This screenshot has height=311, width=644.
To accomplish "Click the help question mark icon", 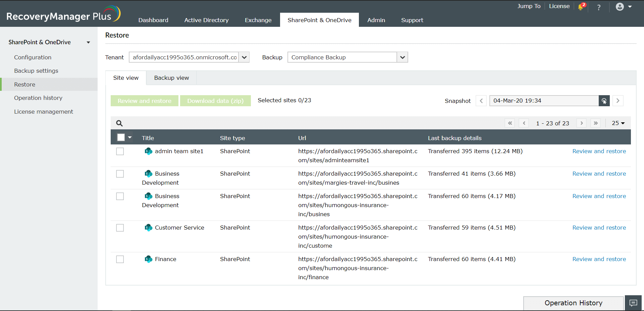I will [599, 7].
